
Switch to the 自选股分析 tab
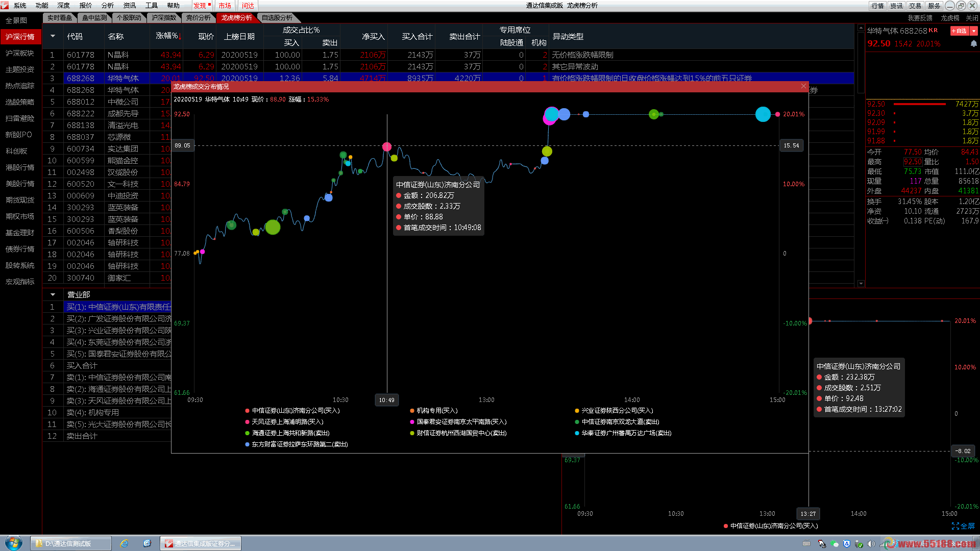point(277,18)
